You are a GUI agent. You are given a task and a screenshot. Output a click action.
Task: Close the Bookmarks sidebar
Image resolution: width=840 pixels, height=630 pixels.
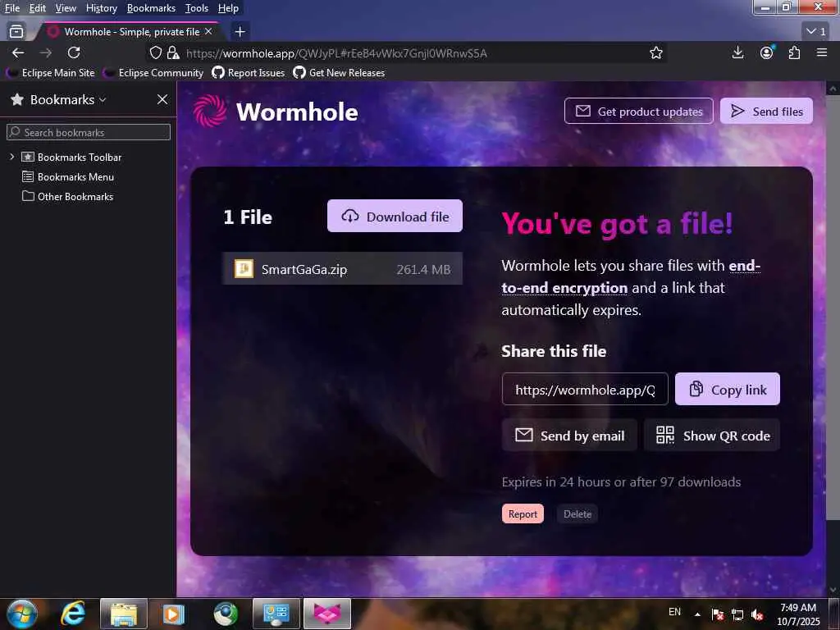[162, 99]
